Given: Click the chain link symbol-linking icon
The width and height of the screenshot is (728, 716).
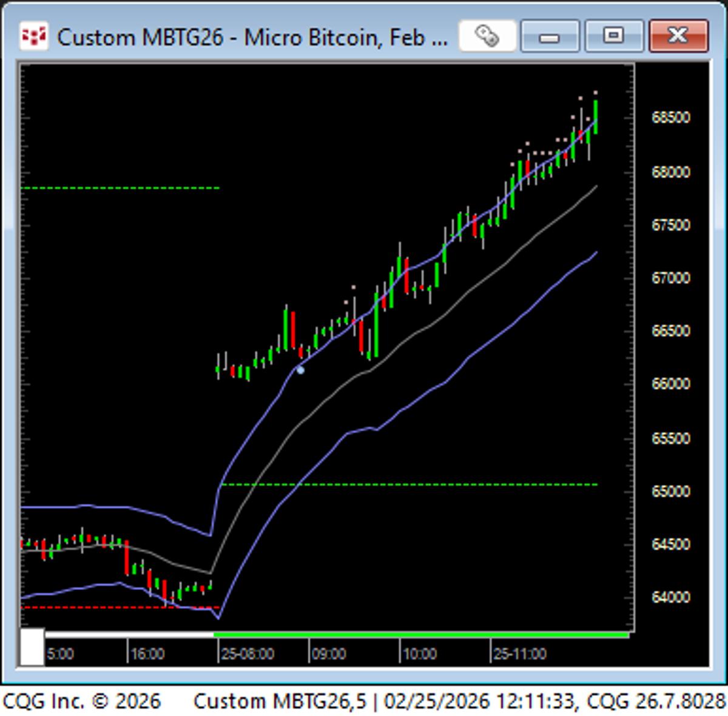Looking at the screenshot, I should coord(487,36).
